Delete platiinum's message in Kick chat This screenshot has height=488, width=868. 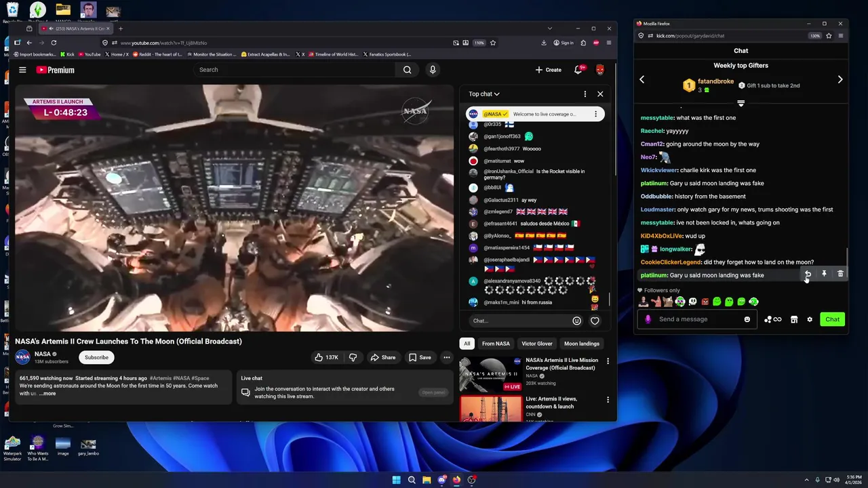coord(840,274)
